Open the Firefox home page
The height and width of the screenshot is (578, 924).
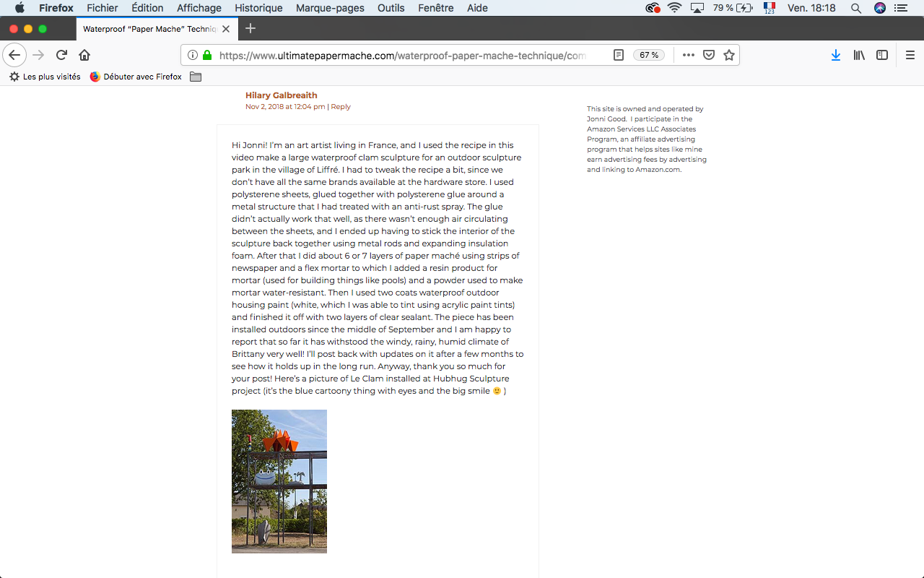[x=84, y=55]
